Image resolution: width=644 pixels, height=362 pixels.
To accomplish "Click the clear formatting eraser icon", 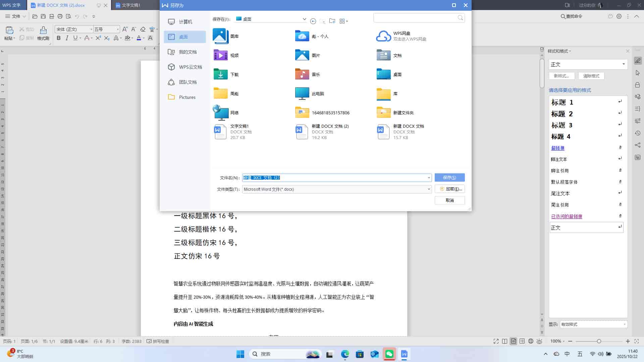I will pos(143,29).
